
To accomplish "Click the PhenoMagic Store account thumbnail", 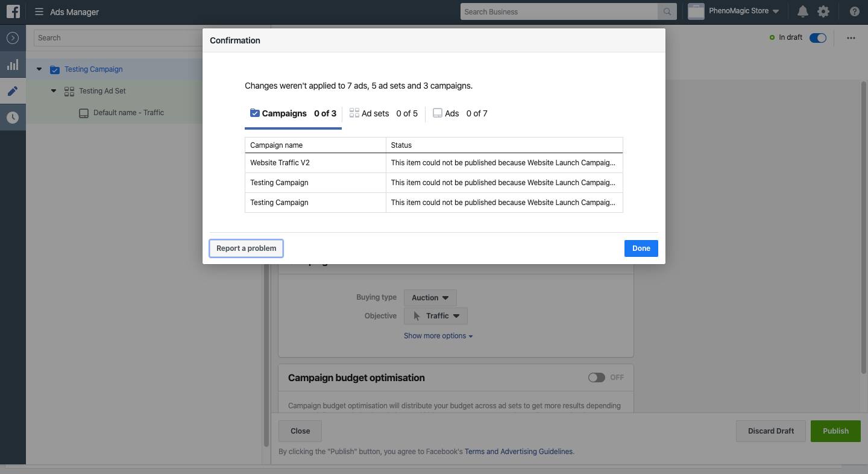I will (696, 11).
